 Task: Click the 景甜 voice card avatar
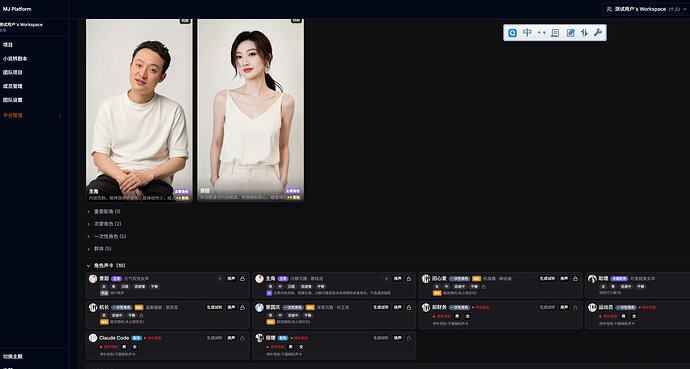click(93, 279)
